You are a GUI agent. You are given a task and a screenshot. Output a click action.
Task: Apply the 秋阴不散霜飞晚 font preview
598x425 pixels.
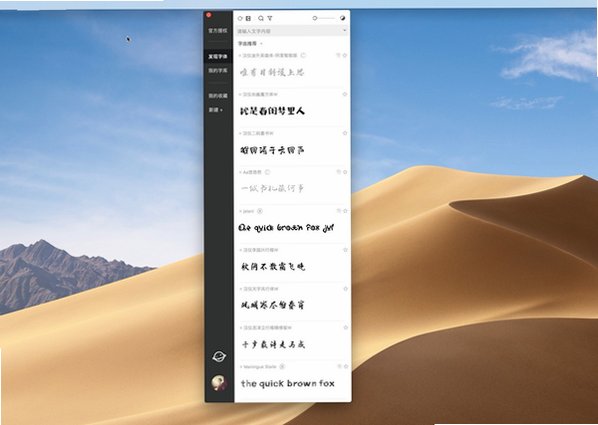click(x=273, y=266)
